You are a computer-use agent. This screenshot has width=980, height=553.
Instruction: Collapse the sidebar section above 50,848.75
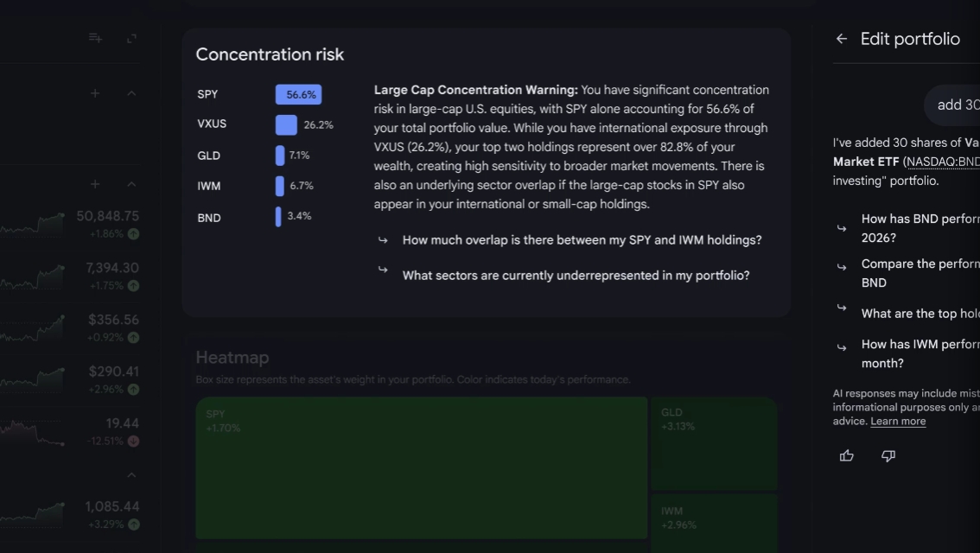pos(131,184)
